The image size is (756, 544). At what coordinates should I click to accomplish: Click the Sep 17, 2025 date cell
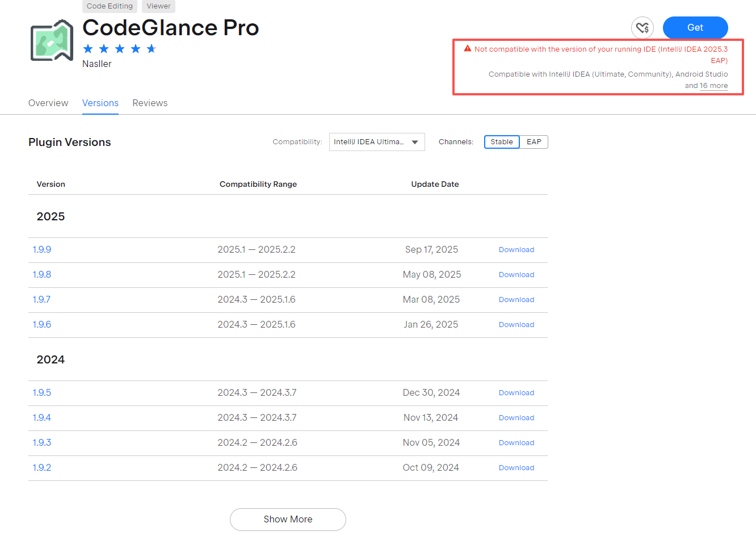[x=432, y=249]
